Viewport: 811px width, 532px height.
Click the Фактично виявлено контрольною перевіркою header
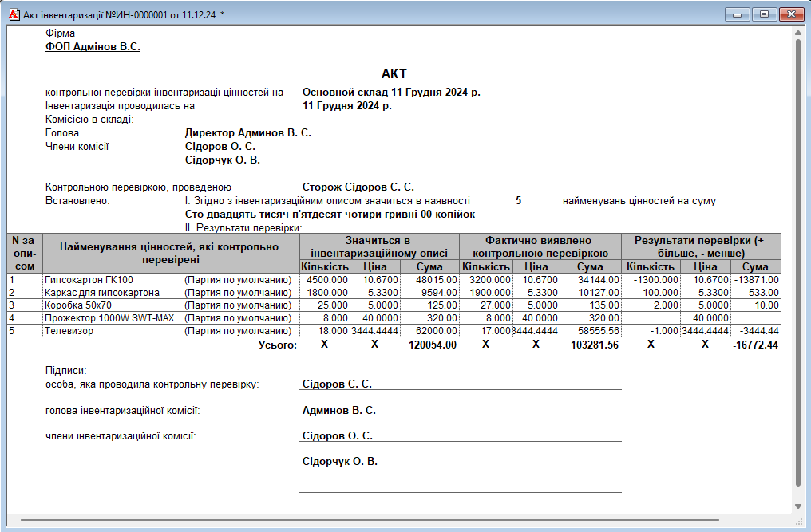click(540, 247)
